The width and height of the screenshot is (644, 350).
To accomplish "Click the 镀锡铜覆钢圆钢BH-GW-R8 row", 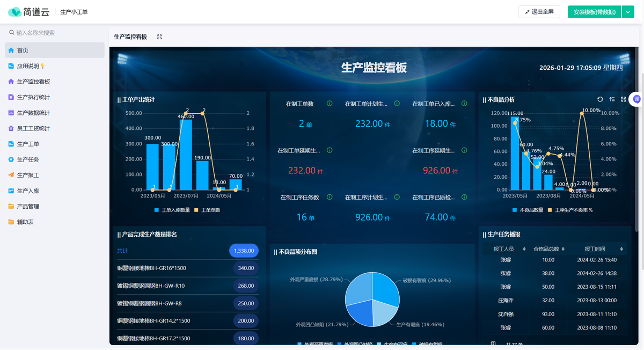I will point(188,303).
